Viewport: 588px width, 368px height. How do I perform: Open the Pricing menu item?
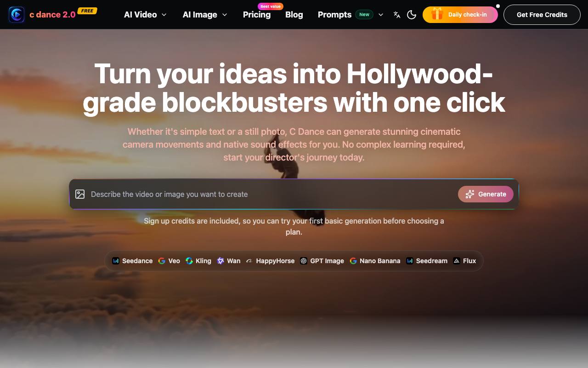(x=257, y=15)
